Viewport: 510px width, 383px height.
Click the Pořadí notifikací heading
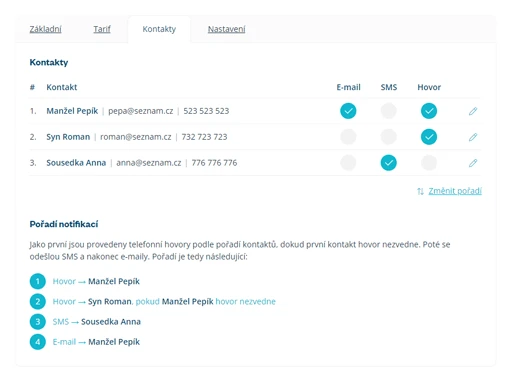coord(64,224)
